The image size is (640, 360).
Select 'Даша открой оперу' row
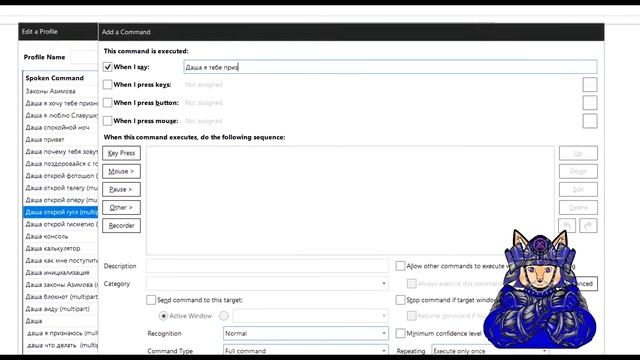click(60, 200)
